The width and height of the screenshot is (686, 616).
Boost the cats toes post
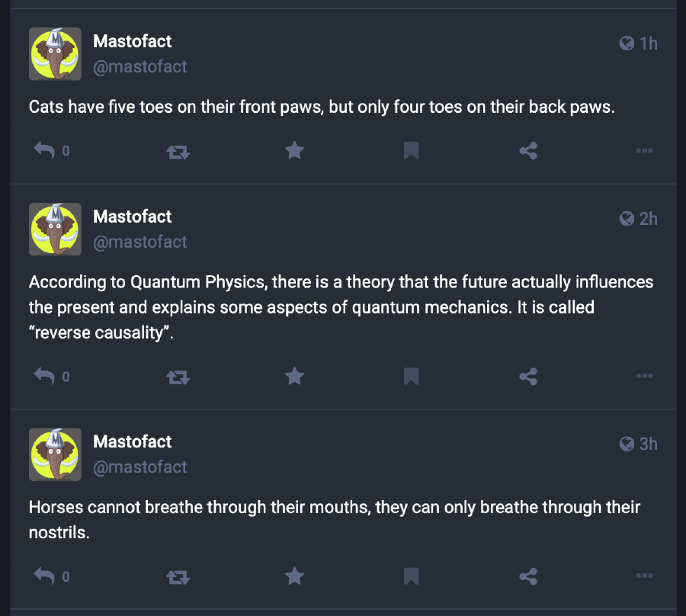click(x=178, y=152)
